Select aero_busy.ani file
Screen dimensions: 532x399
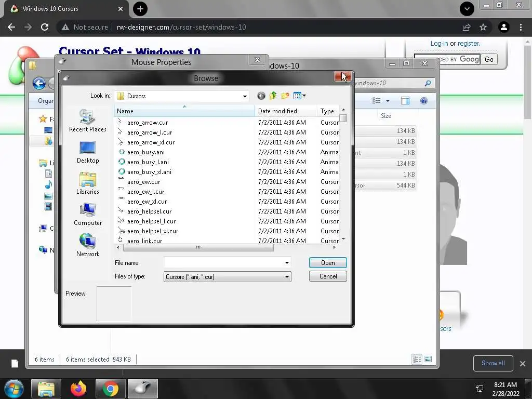tap(146, 152)
